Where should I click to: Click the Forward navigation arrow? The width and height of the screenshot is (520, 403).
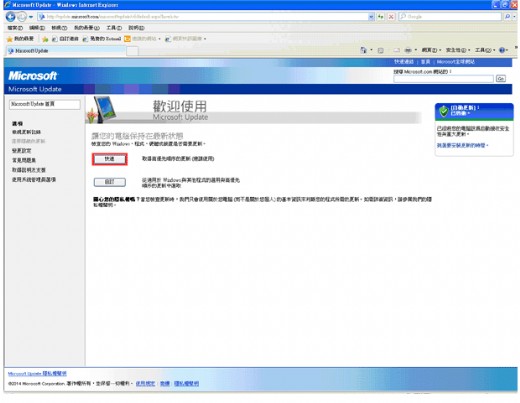(x=22, y=16)
